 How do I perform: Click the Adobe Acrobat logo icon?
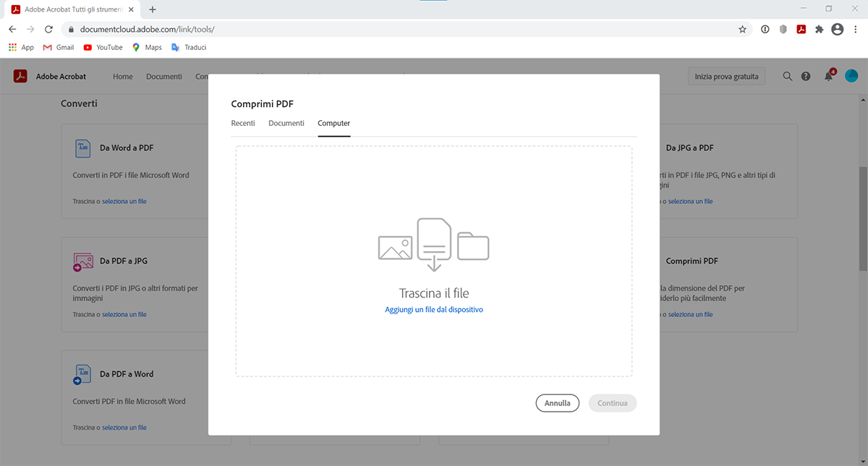(20, 76)
